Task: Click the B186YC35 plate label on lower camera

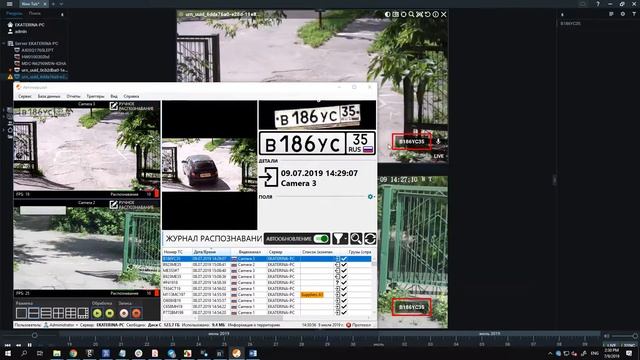Action: pos(411,307)
